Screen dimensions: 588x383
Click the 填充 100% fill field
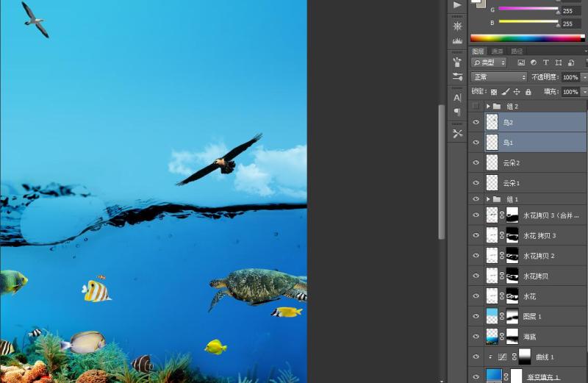pyautogui.click(x=570, y=92)
